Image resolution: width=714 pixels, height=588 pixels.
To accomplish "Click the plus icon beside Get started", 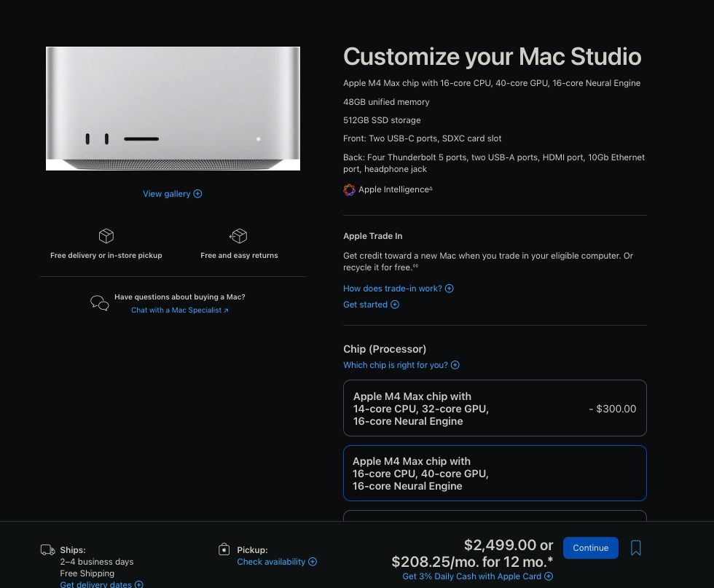I will pyautogui.click(x=395, y=305).
